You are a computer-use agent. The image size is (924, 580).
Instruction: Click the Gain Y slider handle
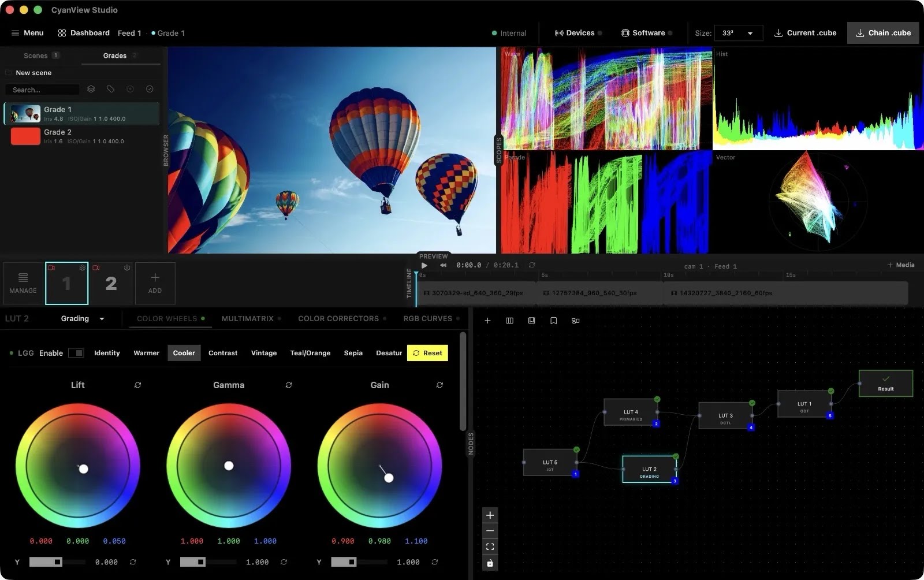click(352, 562)
